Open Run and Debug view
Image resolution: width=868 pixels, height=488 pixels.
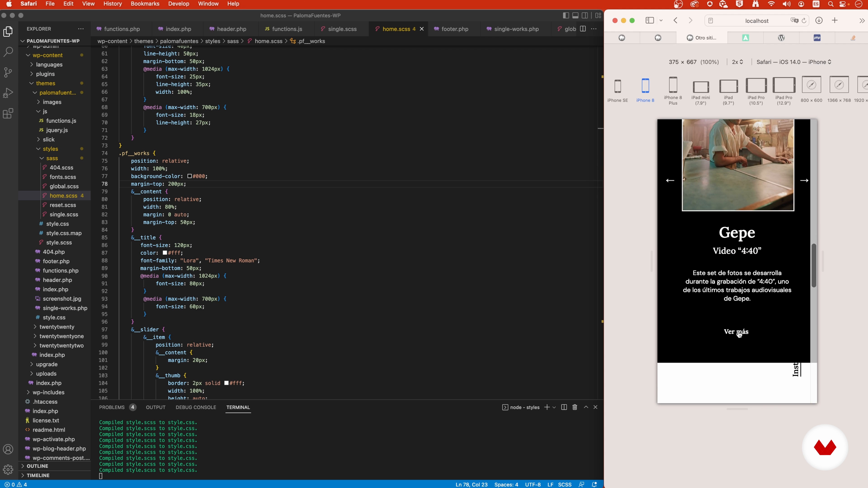(x=8, y=93)
